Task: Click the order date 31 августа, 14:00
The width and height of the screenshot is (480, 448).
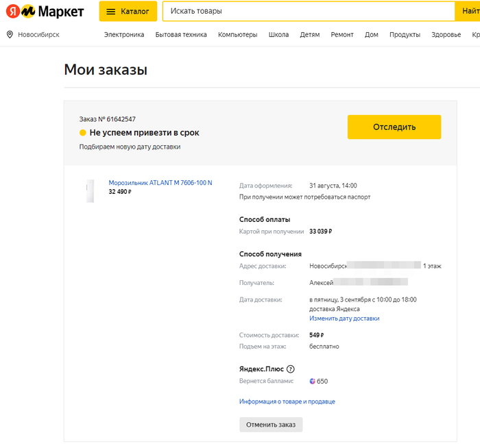Action: 333,186
